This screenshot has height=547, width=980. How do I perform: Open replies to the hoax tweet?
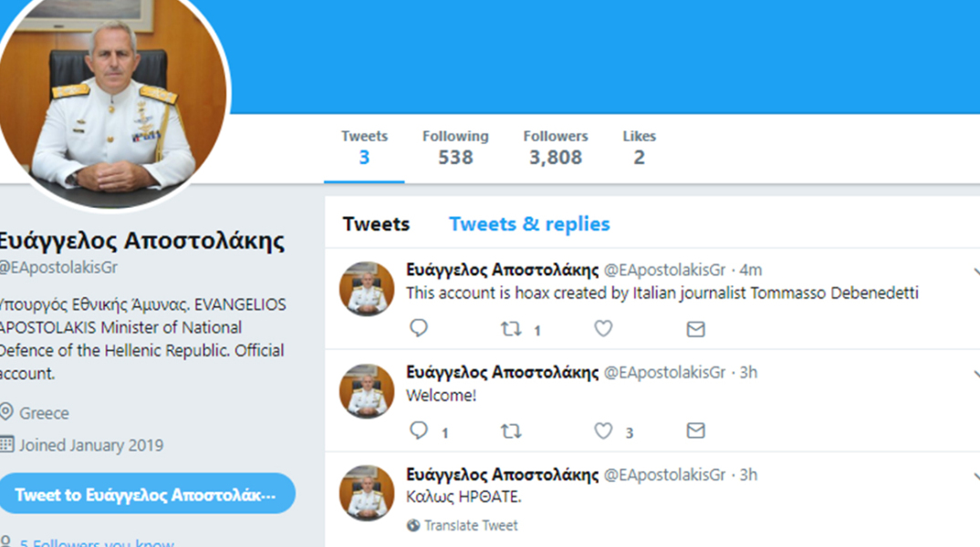418,328
